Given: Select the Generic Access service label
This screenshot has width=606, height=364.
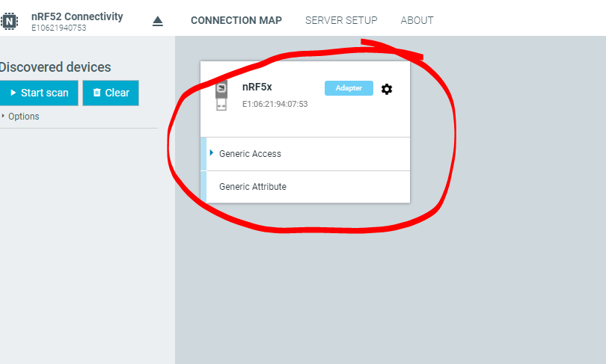Looking at the screenshot, I should [250, 154].
